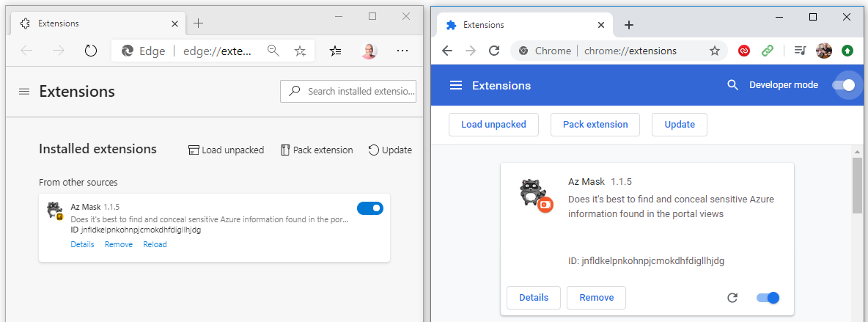Open new tab in Chrome window
Image resolution: width=868 pixels, height=322 pixels.
tap(628, 25)
